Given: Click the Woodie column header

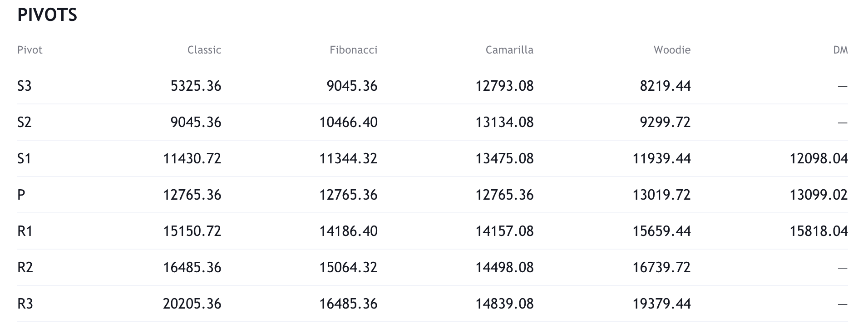Looking at the screenshot, I should (x=672, y=50).
